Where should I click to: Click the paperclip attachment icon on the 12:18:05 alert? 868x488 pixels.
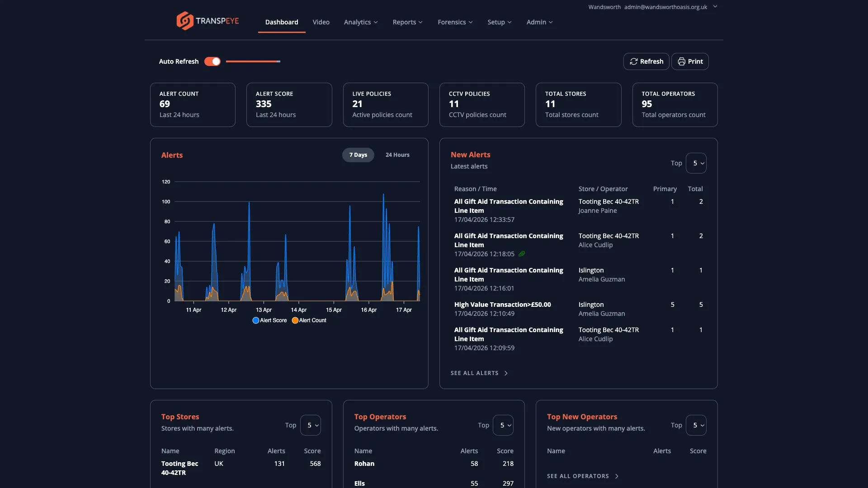click(x=522, y=254)
